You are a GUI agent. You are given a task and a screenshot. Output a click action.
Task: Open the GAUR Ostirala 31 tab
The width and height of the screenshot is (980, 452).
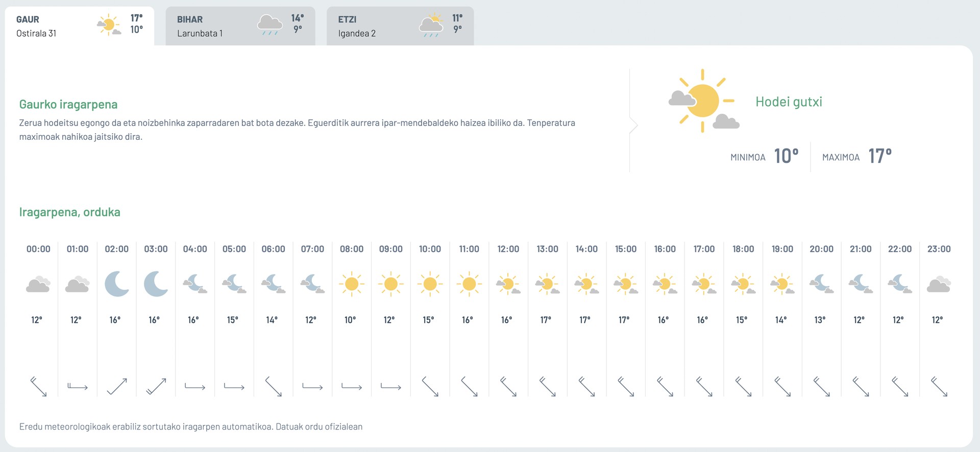[x=80, y=26]
